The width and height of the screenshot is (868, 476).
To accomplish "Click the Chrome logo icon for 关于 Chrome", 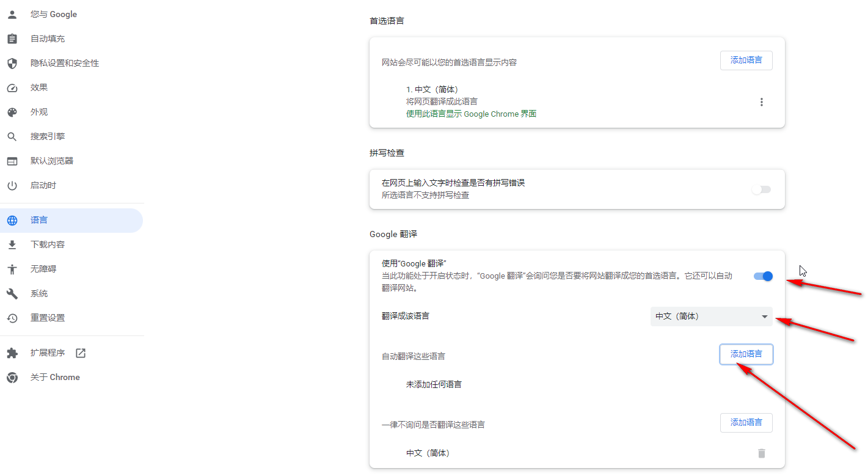I will [x=12, y=377].
